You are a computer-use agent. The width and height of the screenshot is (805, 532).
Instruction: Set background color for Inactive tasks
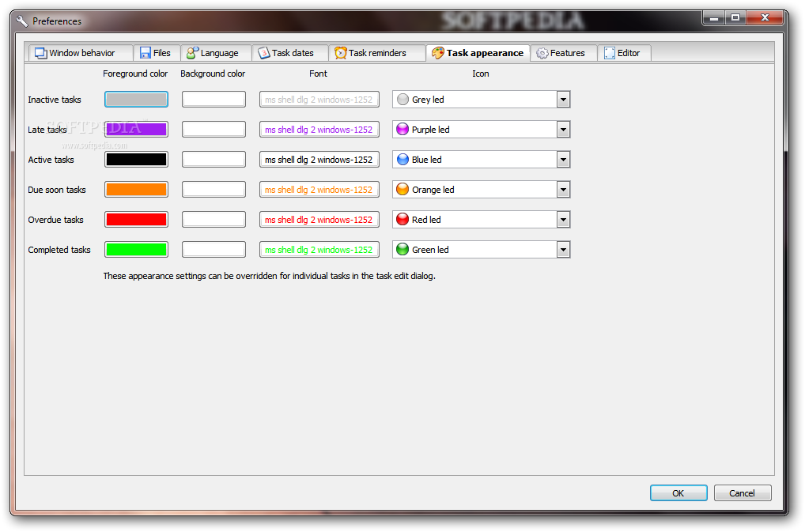pyautogui.click(x=214, y=100)
